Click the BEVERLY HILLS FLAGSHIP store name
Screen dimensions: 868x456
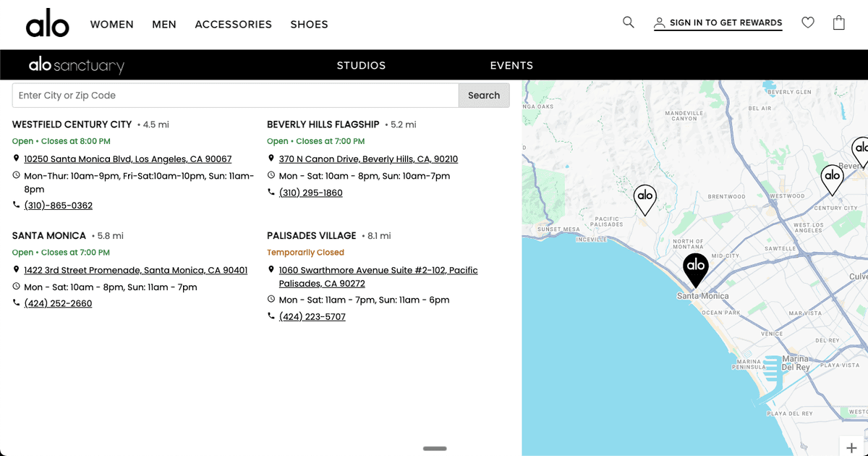pos(323,124)
